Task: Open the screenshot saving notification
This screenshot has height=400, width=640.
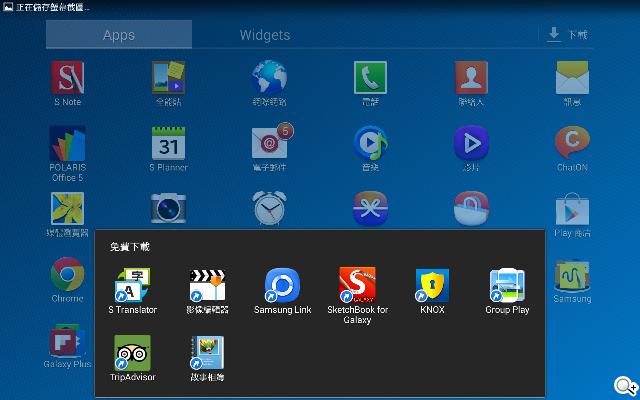Action: tap(46, 7)
